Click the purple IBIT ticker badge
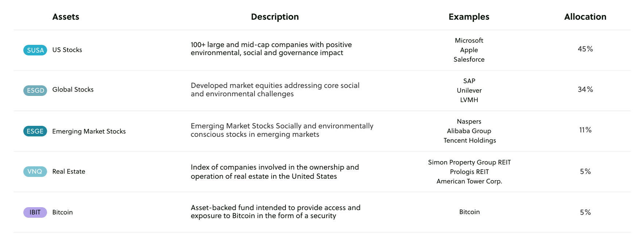This screenshot has height=244, width=644. (x=35, y=212)
